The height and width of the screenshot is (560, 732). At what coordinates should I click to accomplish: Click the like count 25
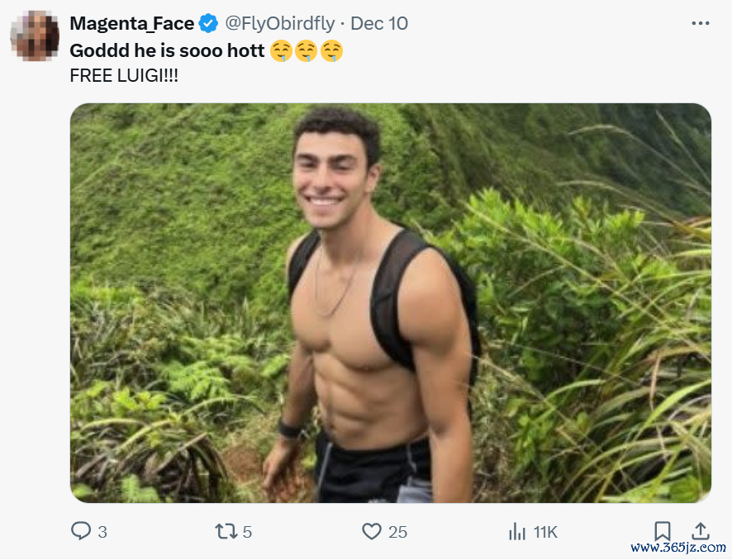click(397, 532)
